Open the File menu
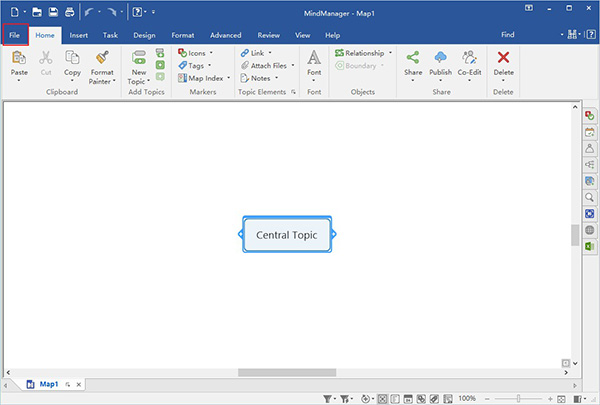Viewport: 600px width, 405px height. coord(14,35)
